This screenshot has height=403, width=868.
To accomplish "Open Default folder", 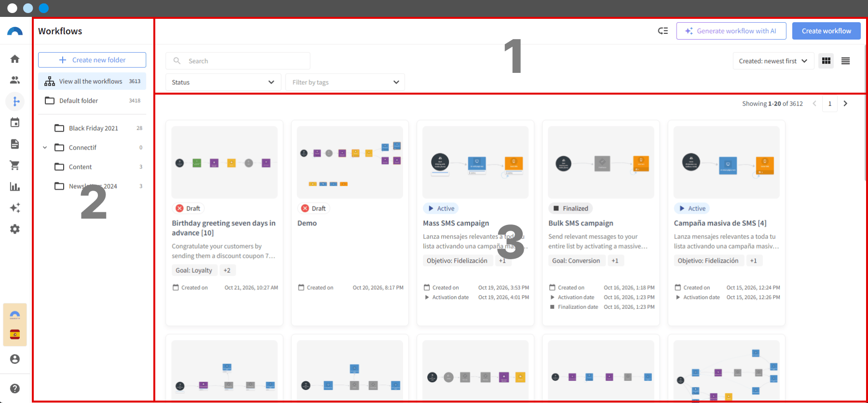I will click(92, 100).
